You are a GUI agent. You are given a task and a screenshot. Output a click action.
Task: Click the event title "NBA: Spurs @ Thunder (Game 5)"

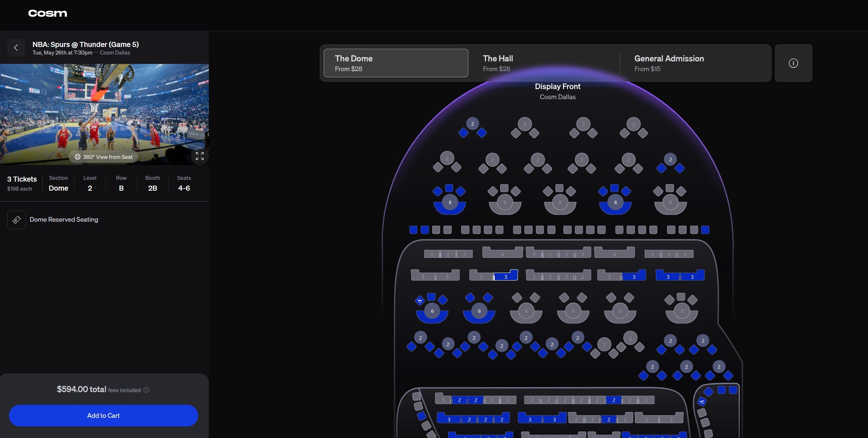pyautogui.click(x=86, y=44)
